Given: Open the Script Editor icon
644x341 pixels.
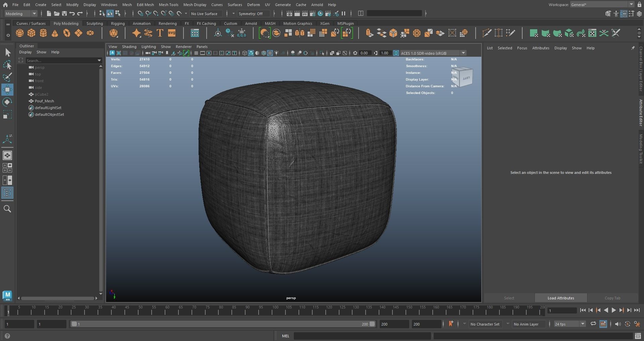Looking at the screenshot, I should coord(638,336).
